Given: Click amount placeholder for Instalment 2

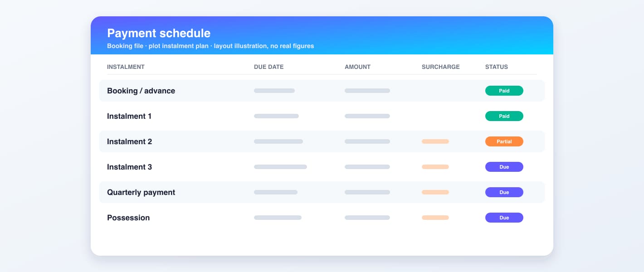Looking at the screenshot, I should [x=367, y=141].
